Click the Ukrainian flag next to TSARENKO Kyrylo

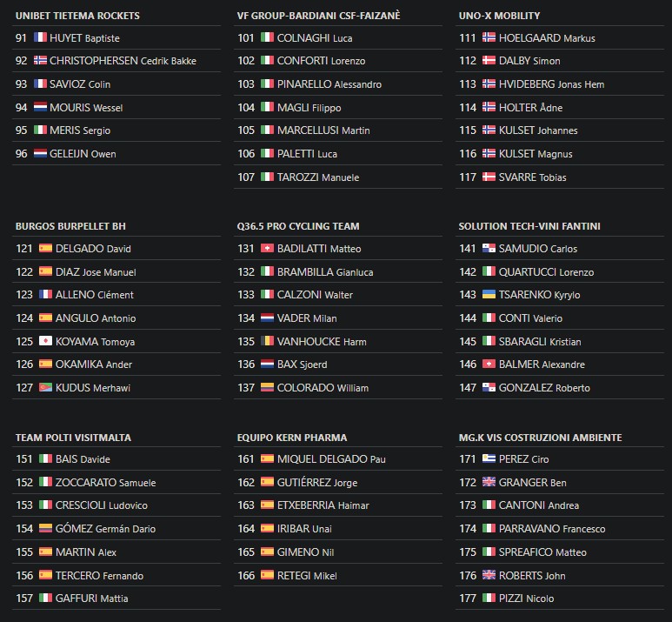coord(489,294)
